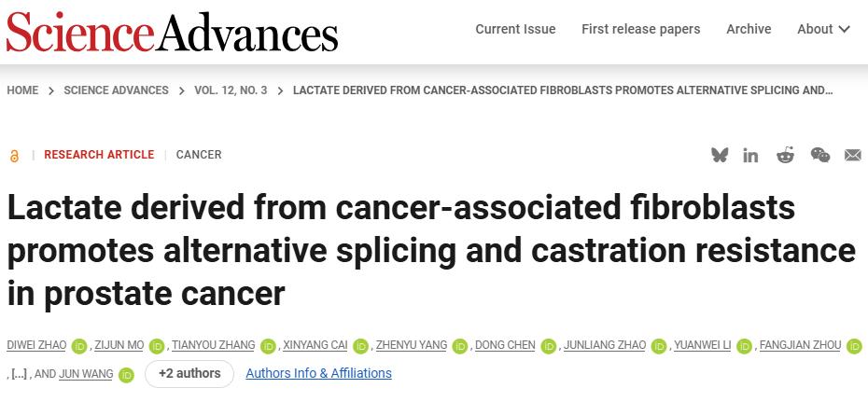The image size is (868, 402).
Task: Click the HOME breadcrumb link
Action: pyautogui.click(x=22, y=90)
